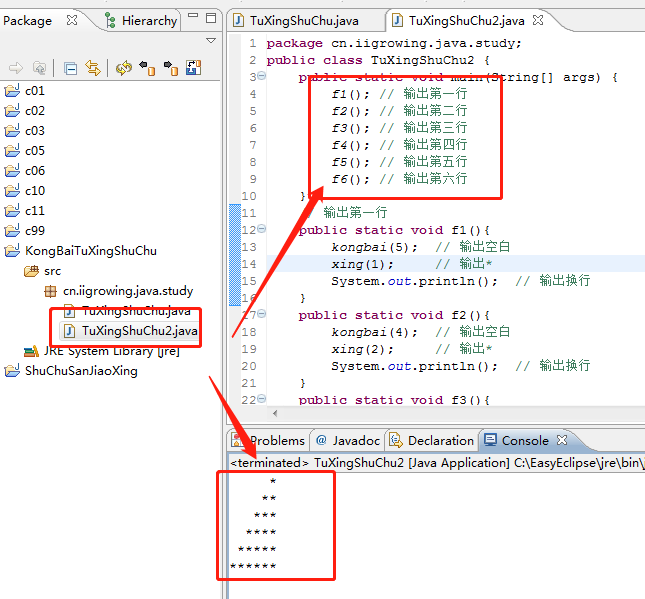The width and height of the screenshot is (645, 599).
Task: Close the Package view tab
Action: (72, 20)
